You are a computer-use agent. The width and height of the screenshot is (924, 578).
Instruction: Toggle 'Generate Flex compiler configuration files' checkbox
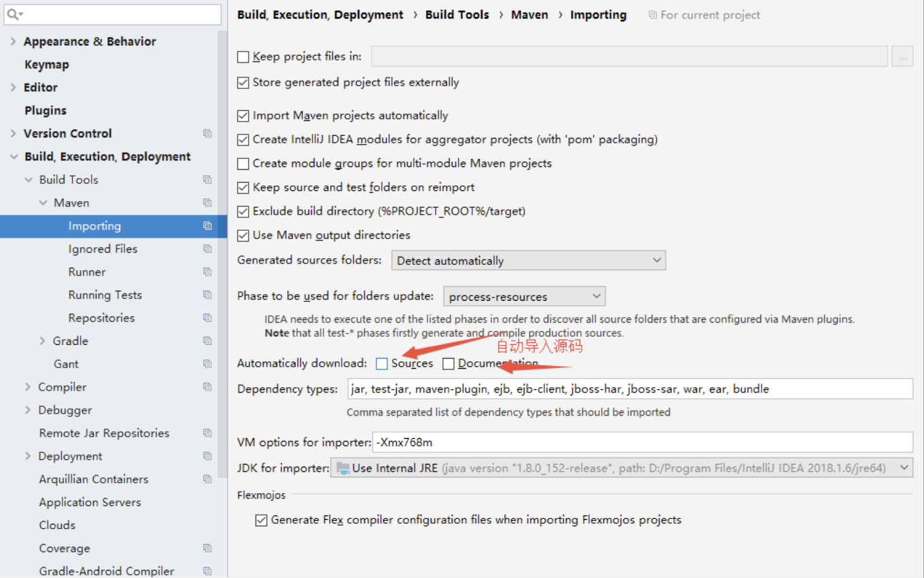261,520
